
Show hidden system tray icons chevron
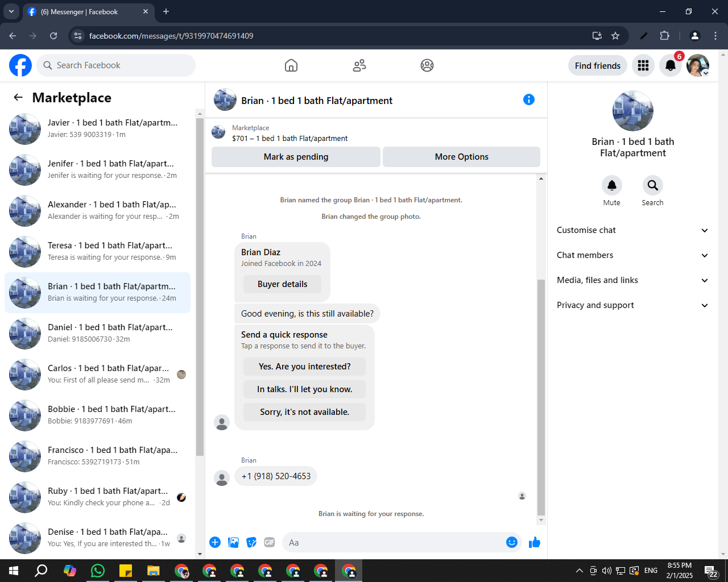pos(579,571)
